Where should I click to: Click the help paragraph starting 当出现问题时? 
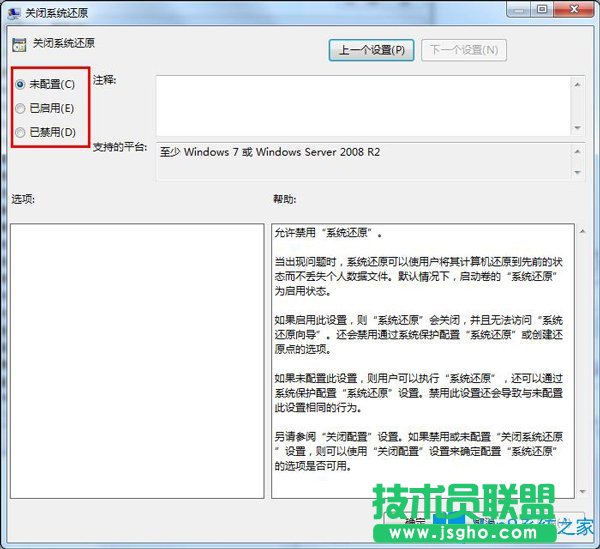click(x=418, y=276)
